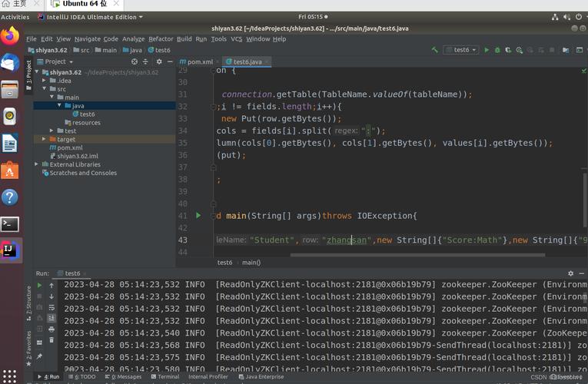
Task: Select test6 file in project tree
Action: [83, 114]
